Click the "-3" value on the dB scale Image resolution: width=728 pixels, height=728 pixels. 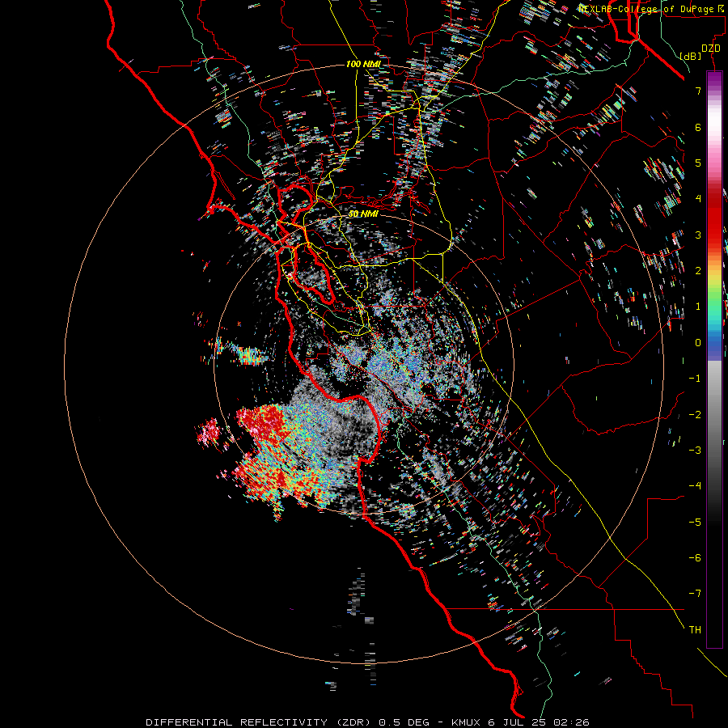[x=695, y=451]
